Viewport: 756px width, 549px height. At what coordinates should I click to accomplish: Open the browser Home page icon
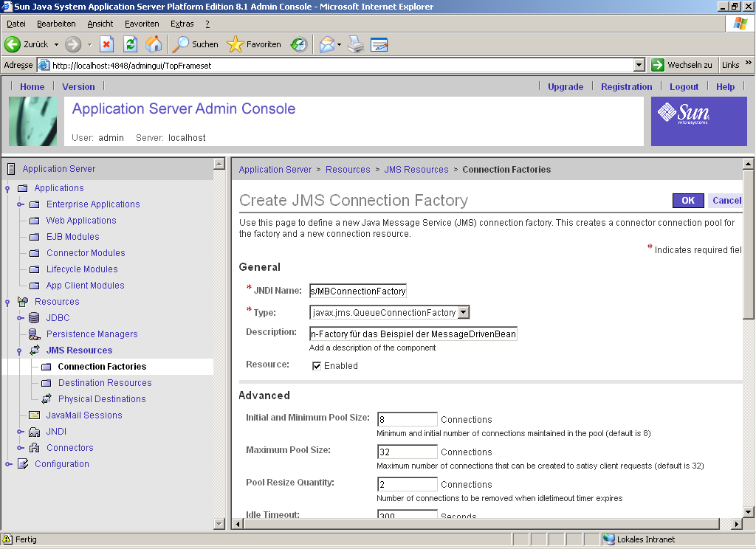pyautogui.click(x=154, y=44)
